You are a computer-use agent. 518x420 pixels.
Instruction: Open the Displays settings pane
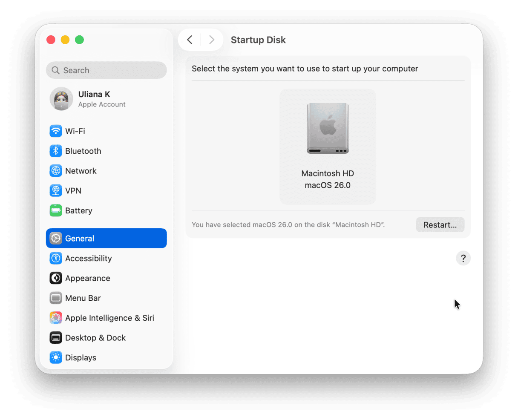coord(106,358)
